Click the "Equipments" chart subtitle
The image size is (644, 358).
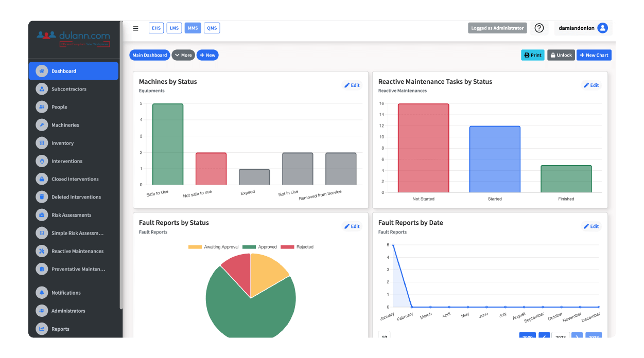click(x=152, y=91)
